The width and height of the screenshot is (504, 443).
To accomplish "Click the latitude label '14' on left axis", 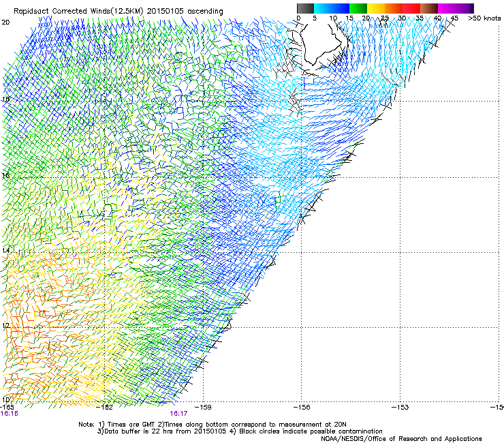I will click(5, 251).
